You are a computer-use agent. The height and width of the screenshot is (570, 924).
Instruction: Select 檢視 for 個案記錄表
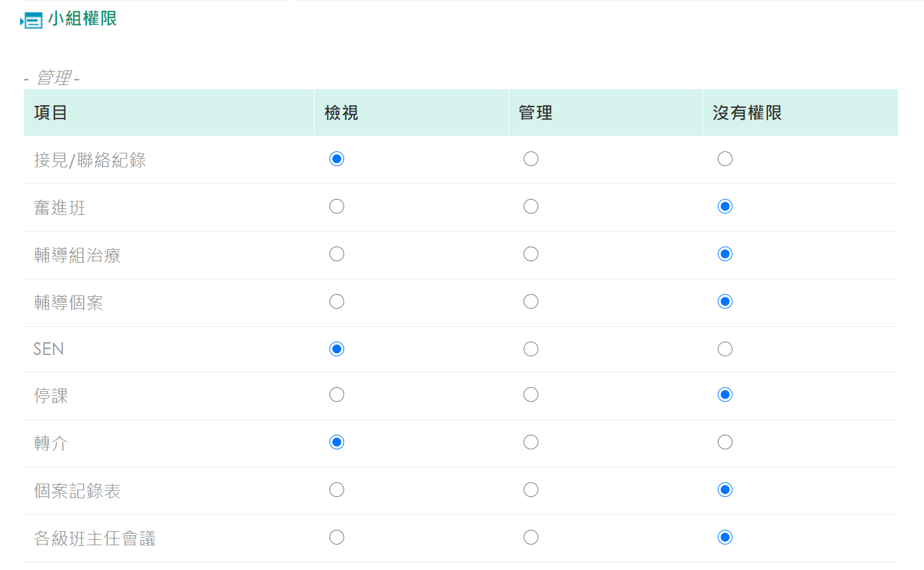pos(337,490)
